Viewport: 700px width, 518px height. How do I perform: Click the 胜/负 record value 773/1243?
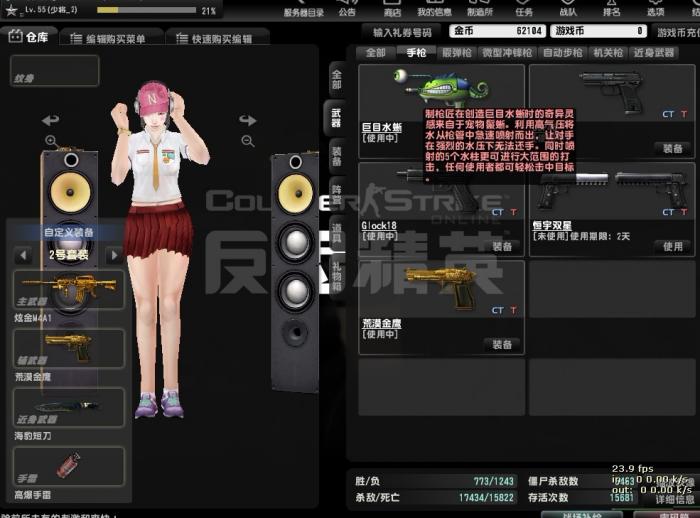coord(493,481)
